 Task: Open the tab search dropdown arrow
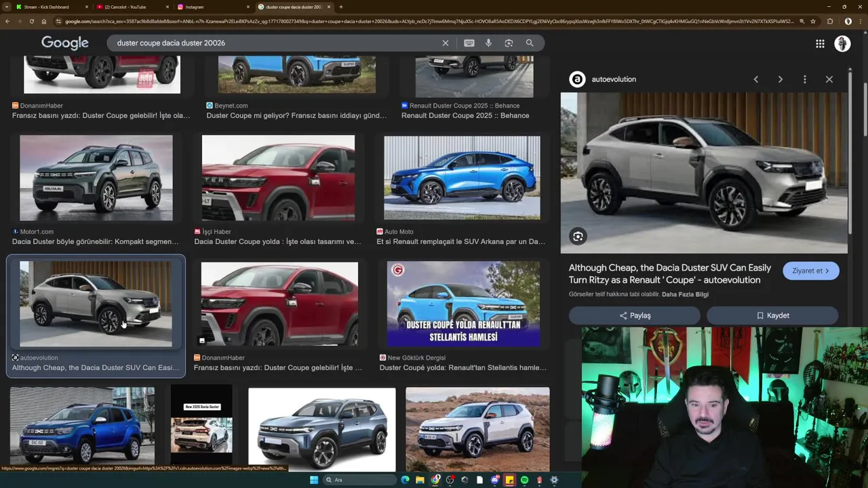pyautogui.click(x=6, y=7)
